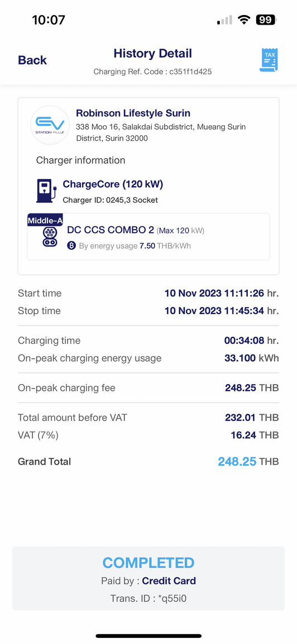Tap the EV Station Pluz logo
The height and width of the screenshot is (644, 297).
(50, 125)
